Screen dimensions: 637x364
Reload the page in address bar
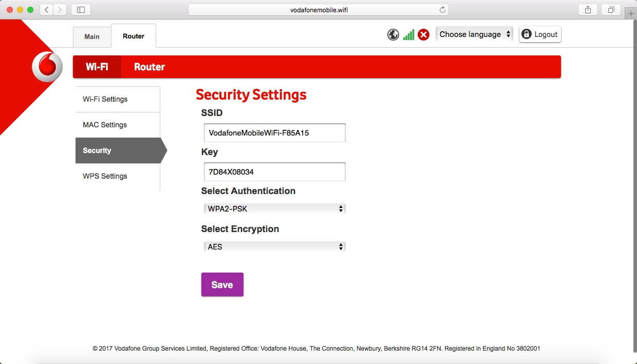click(x=442, y=10)
